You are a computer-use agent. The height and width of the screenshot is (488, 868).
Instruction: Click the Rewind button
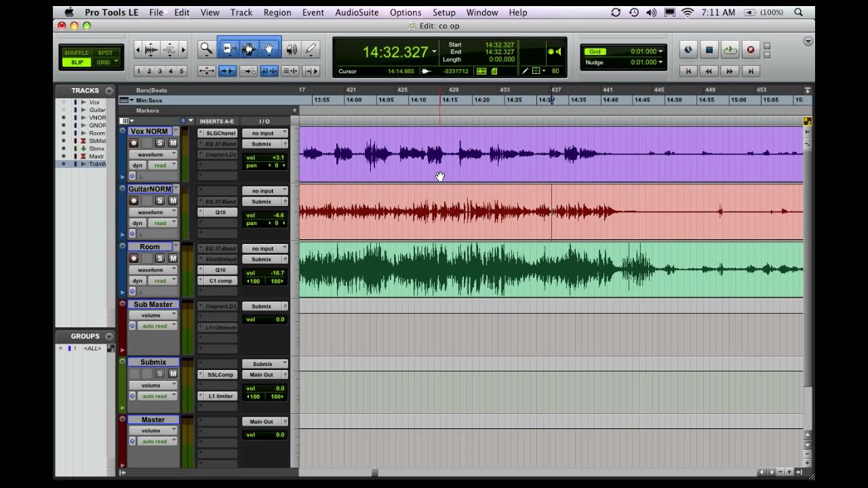click(709, 70)
